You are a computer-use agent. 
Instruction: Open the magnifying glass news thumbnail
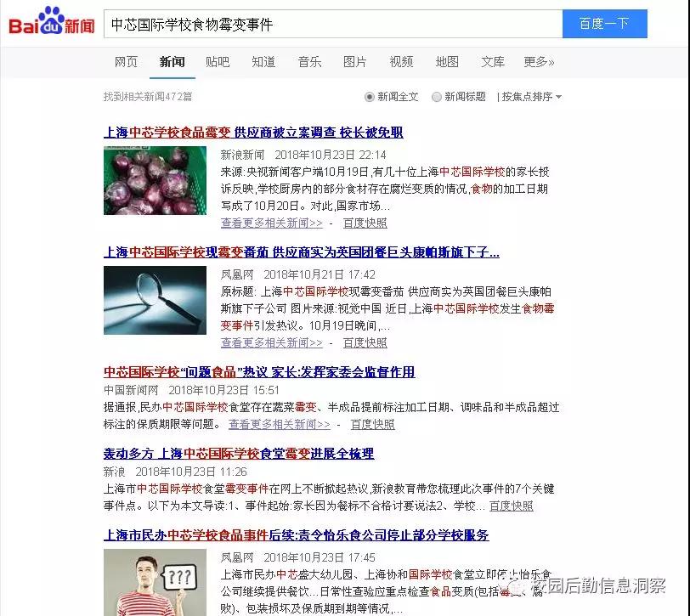point(155,300)
